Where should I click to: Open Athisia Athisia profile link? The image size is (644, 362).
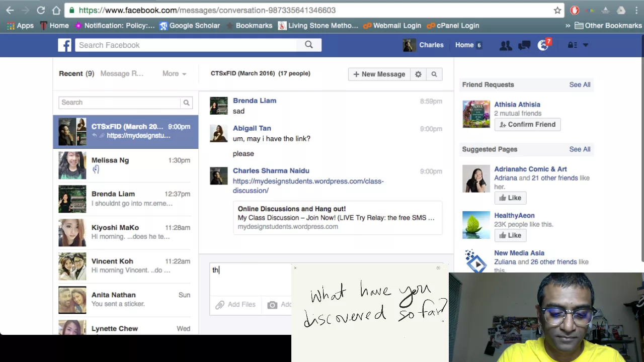coord(517,105)
